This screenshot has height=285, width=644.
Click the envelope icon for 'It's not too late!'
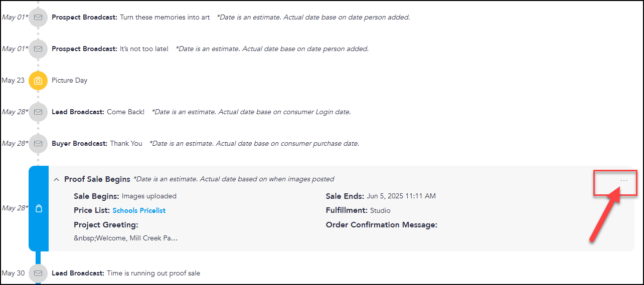pyautogui.click(x=38, y=49)
